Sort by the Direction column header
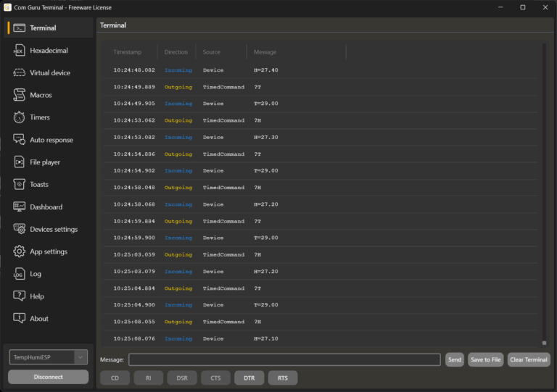The width and height of the screenshot is (557, 392). point(176,52)
